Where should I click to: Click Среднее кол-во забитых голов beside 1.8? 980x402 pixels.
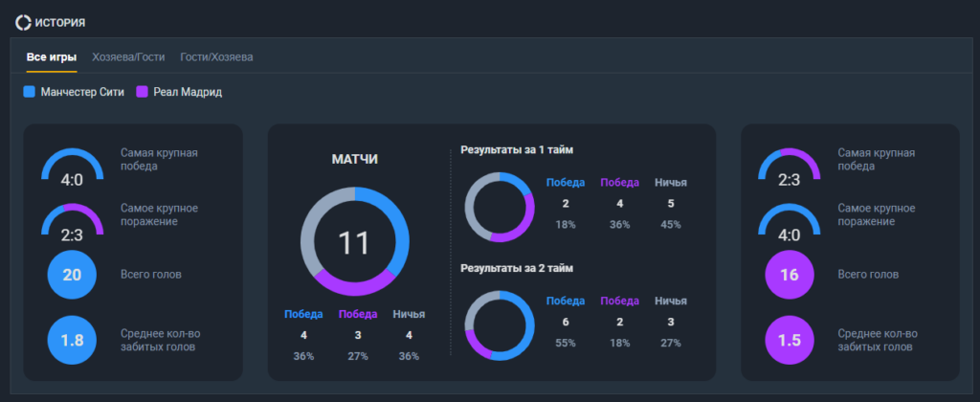161,340
